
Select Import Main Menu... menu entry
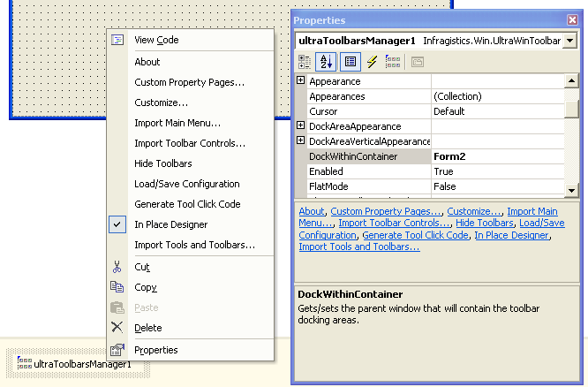[x=177, y=123]
